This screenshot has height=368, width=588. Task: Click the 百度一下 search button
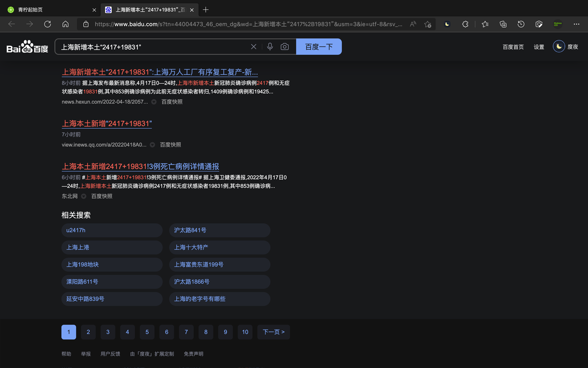(319, 46)
